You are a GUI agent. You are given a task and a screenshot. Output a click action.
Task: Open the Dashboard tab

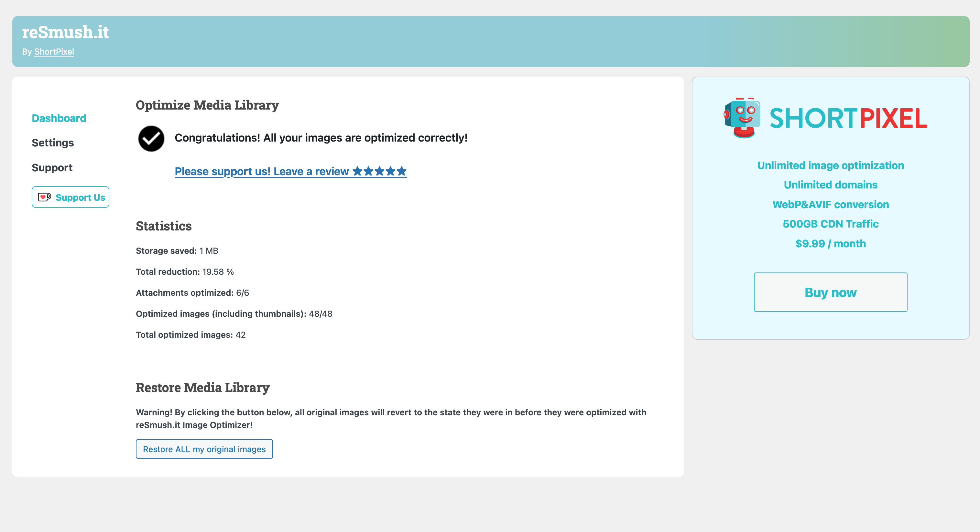click(x=59, y=118)
